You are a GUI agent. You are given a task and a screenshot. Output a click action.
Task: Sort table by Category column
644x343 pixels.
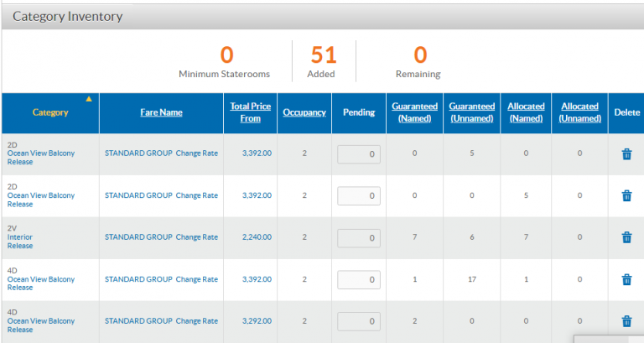pos(50,112)
